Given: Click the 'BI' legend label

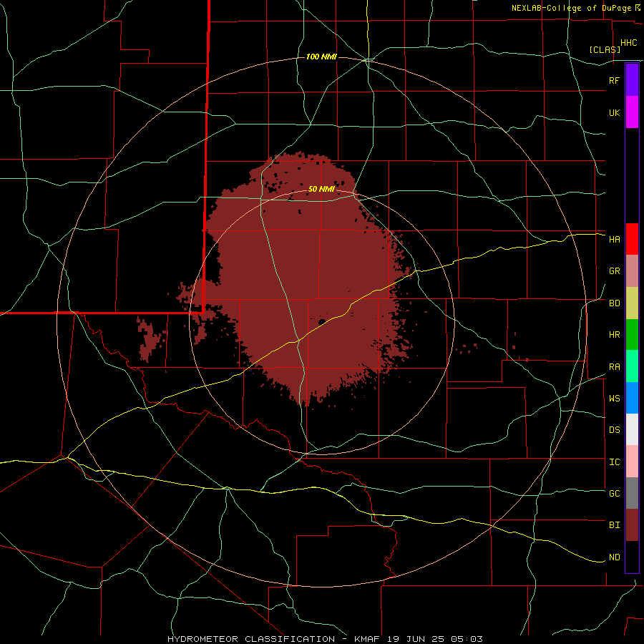Looking at the screenshot, I should tap(614, 525).
